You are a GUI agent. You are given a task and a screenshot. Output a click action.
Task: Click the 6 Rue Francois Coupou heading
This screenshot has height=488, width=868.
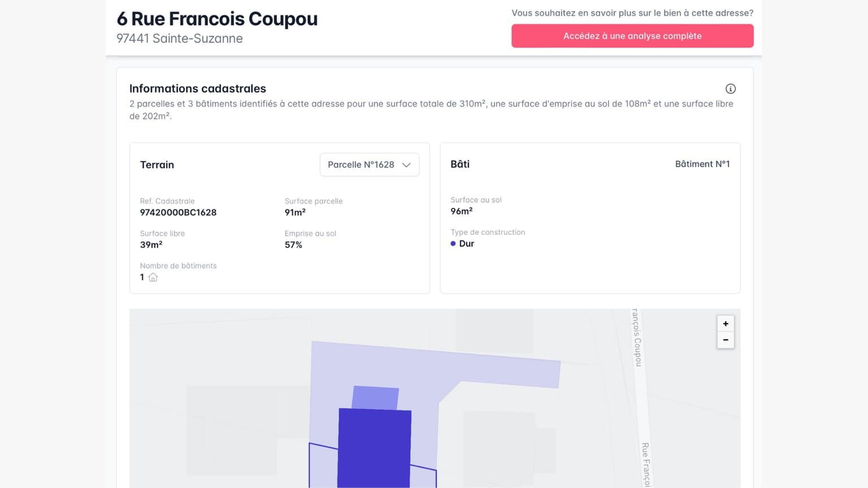click(216, 19)
